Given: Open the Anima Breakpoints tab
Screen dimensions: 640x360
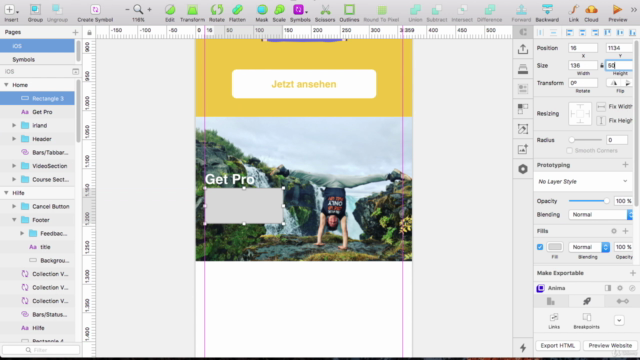Looking at the screenshot, I should (x=587, y=321).
